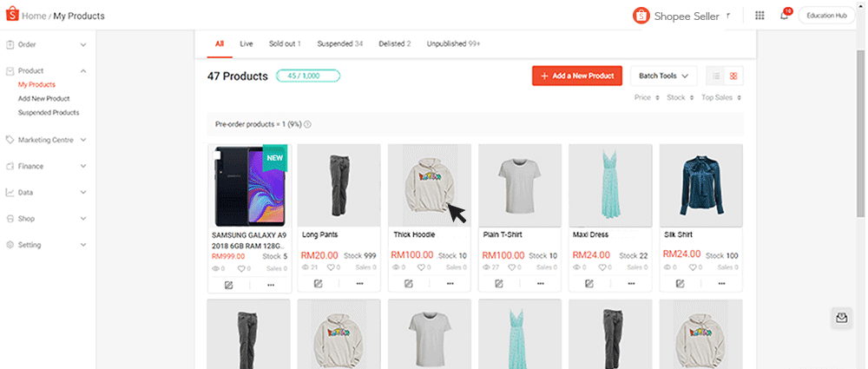
Task: Open Suspended Products sidebar link
Action: click(x=48, y=113)
